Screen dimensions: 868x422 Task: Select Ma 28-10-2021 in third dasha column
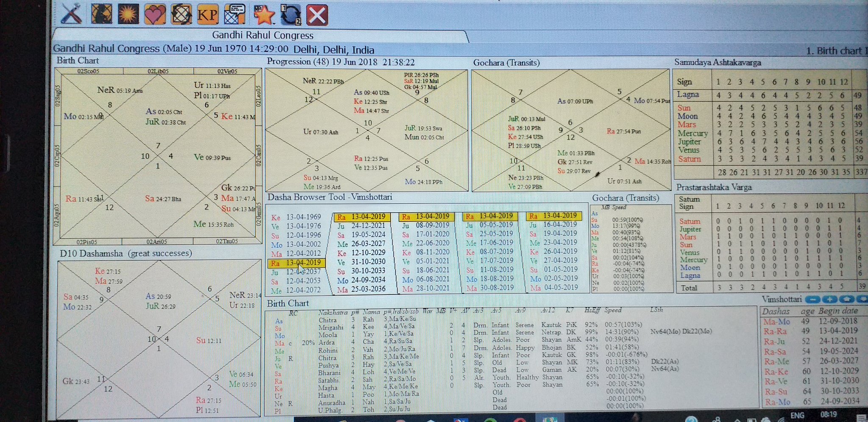coord(426,289)
